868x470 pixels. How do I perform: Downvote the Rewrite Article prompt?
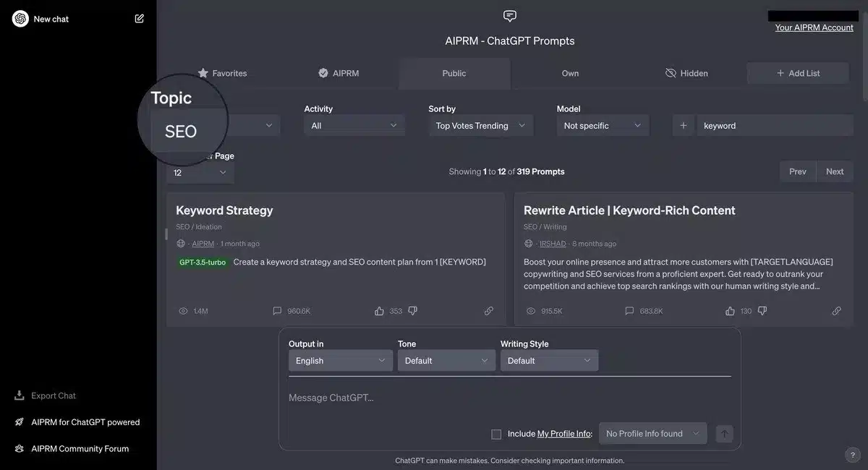coord(762,311)
